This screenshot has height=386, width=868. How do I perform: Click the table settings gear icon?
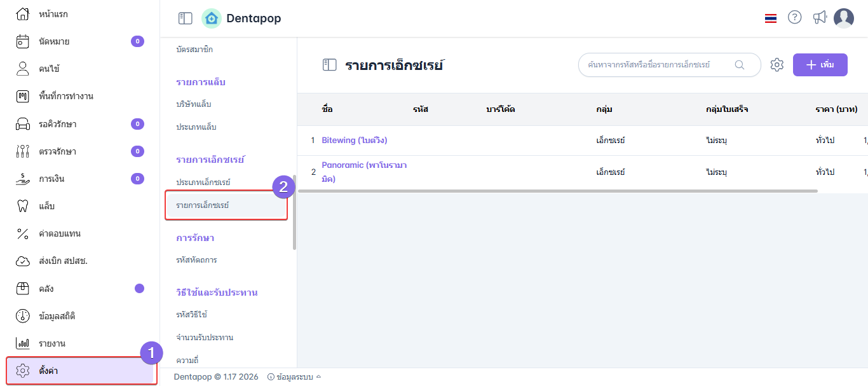(x=776, y=65)
